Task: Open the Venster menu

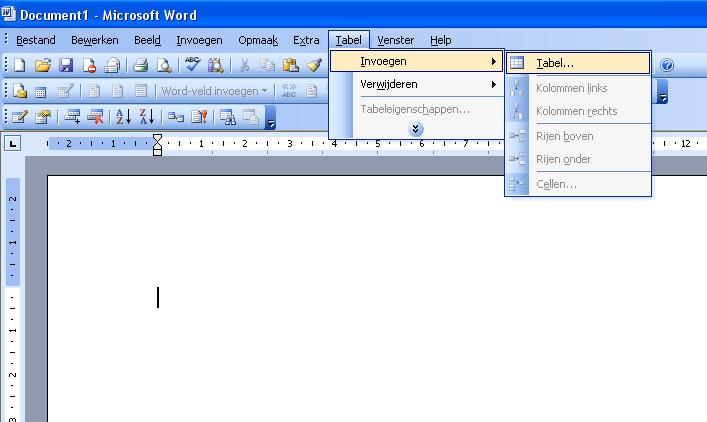Action: 395,40
